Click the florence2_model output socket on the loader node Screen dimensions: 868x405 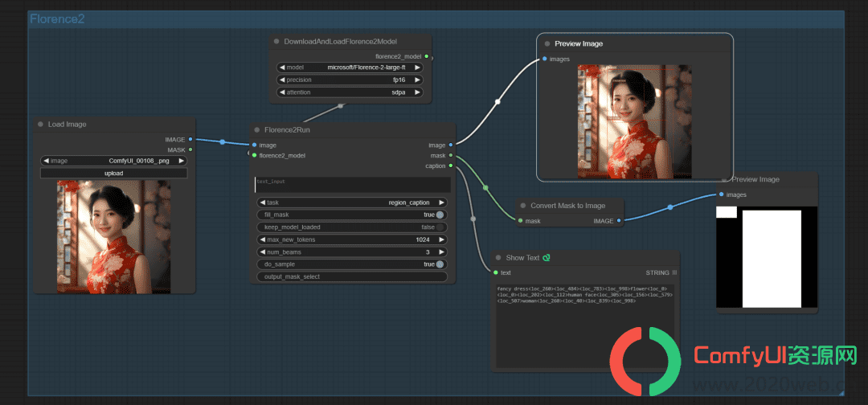tap(426, 56)
